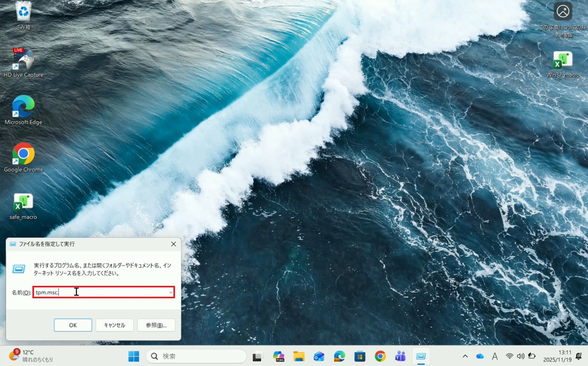The width and height of the screenshot is (588, 366).
Task: Select the HD Live Capture shortcut
Action: [23, 59]
